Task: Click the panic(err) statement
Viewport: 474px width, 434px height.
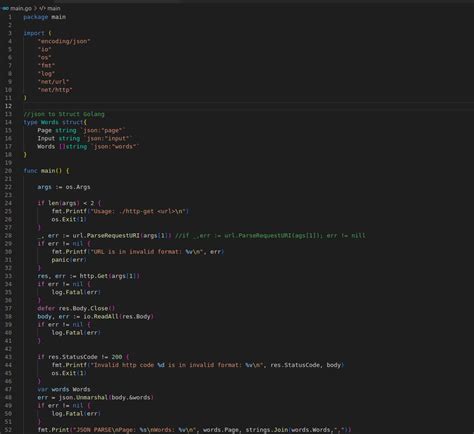Action: tap(69, 260)
